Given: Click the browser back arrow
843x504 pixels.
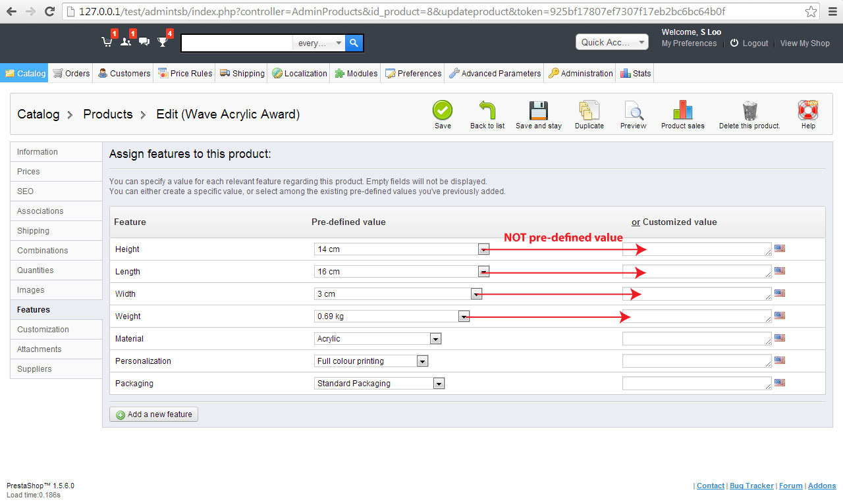Looking at the screenshot, I should coord(12,11).
